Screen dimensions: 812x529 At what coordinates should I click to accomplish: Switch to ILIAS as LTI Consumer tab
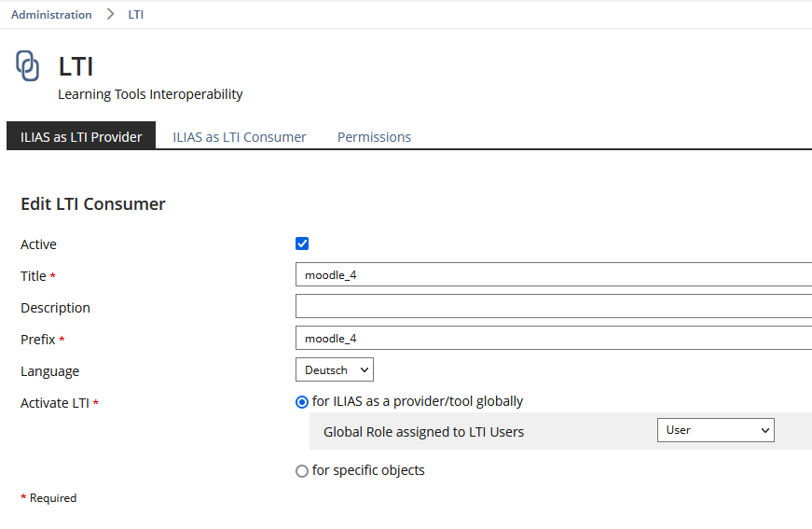point(240,137)
